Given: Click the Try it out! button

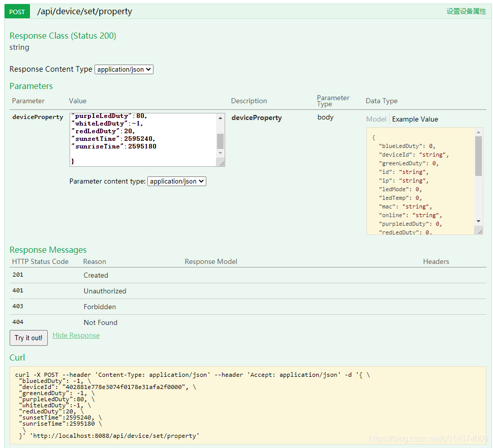Looking at the screenshot, I should click(x=28, y=338).
